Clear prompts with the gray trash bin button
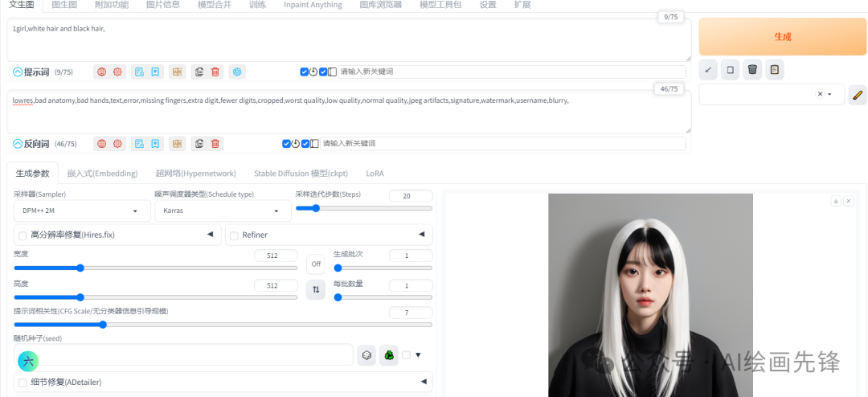Viewport: 868px width, 397px height. pos(752,70)
